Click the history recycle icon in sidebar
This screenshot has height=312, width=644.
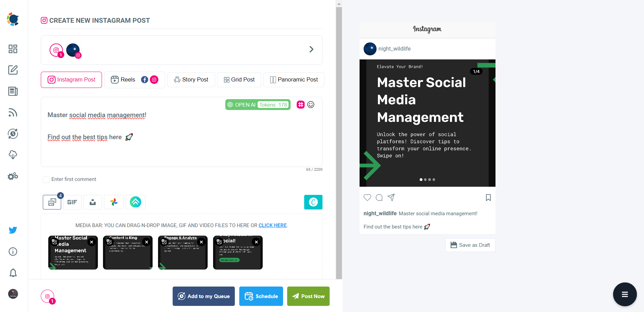[13, 134]
